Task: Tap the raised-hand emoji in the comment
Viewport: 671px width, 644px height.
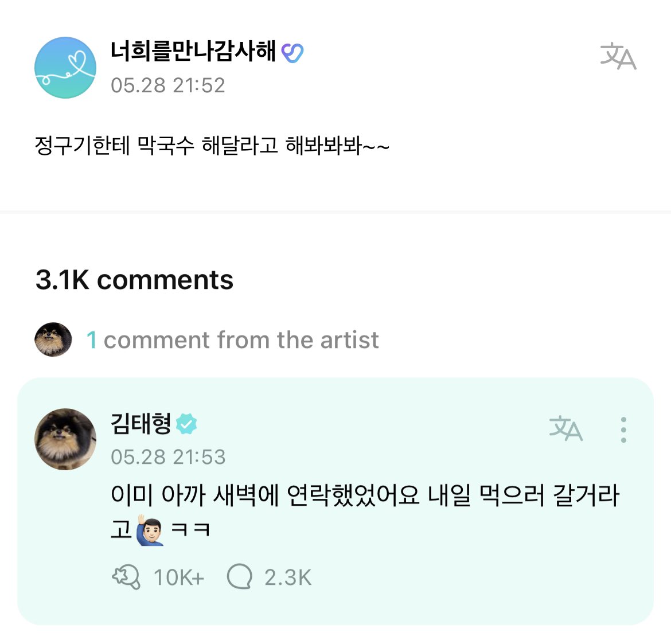Action: (150, 530)
